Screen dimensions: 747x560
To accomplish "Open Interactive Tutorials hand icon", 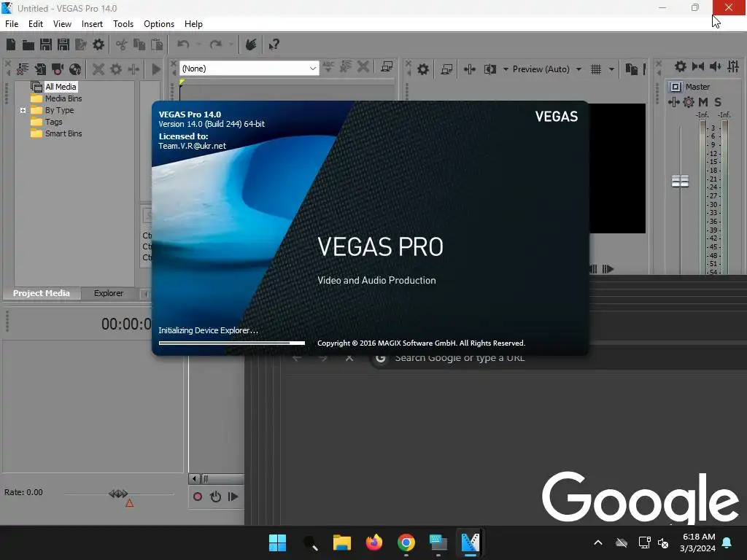I will (x=251, y=44).
